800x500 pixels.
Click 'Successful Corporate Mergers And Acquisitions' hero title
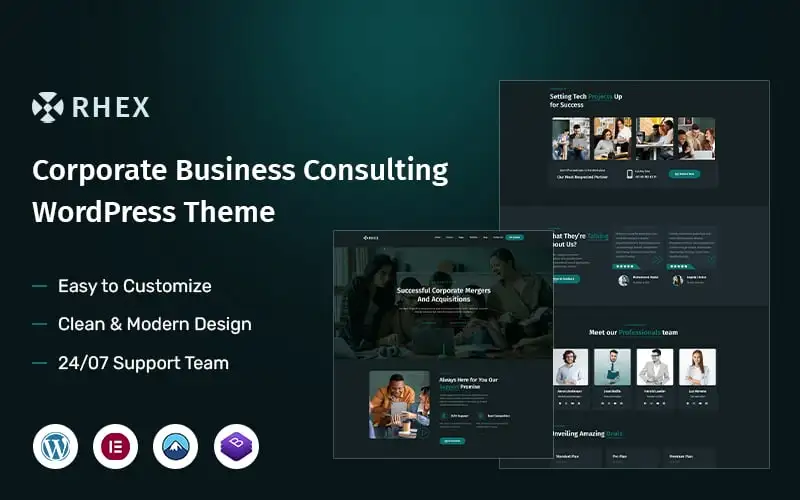tap(443, 294)
